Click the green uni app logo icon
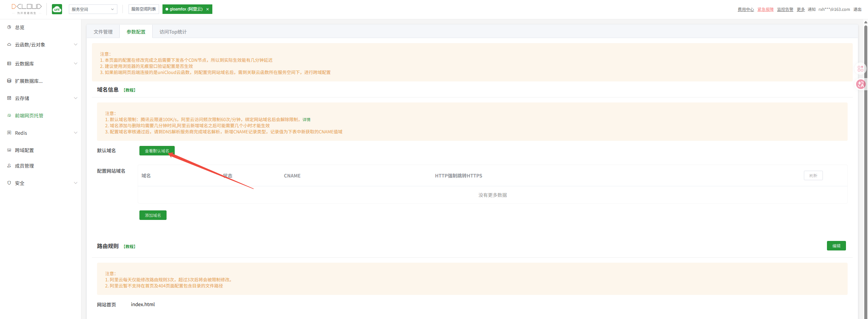The image size is (868, 319). 57,9
